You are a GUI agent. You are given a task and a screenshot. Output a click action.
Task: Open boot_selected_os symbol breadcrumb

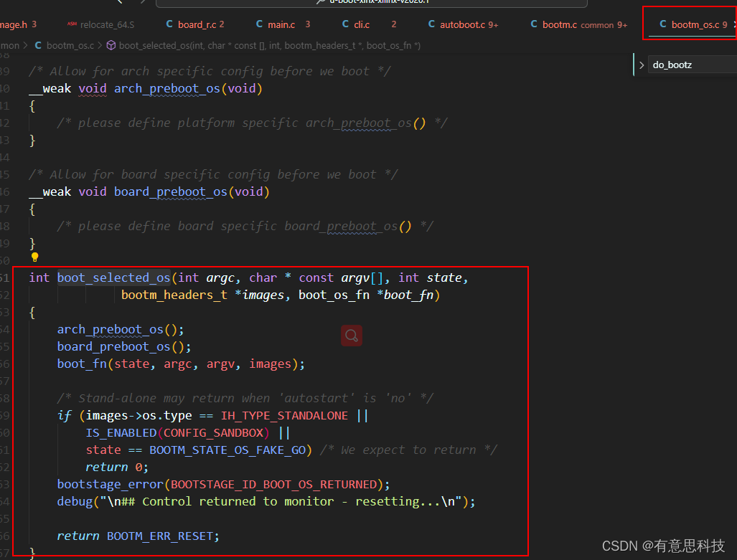coord(263,46)
